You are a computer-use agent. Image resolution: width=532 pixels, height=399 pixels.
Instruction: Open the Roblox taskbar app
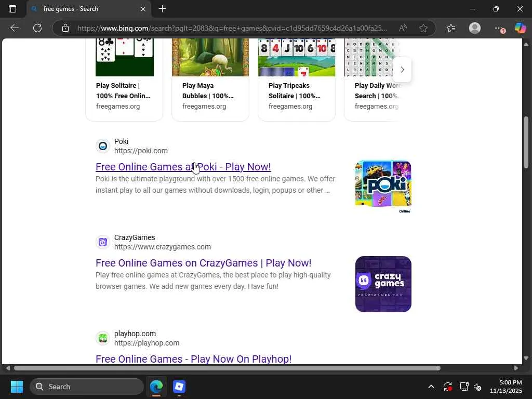[179, 387]
